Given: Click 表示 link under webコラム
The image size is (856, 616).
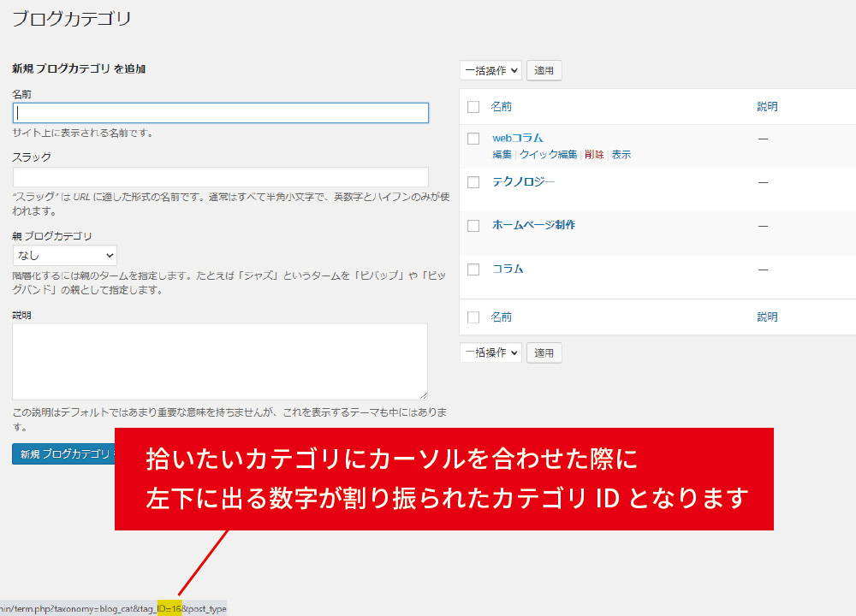Looking at the screenshot, I should [621, 155].
